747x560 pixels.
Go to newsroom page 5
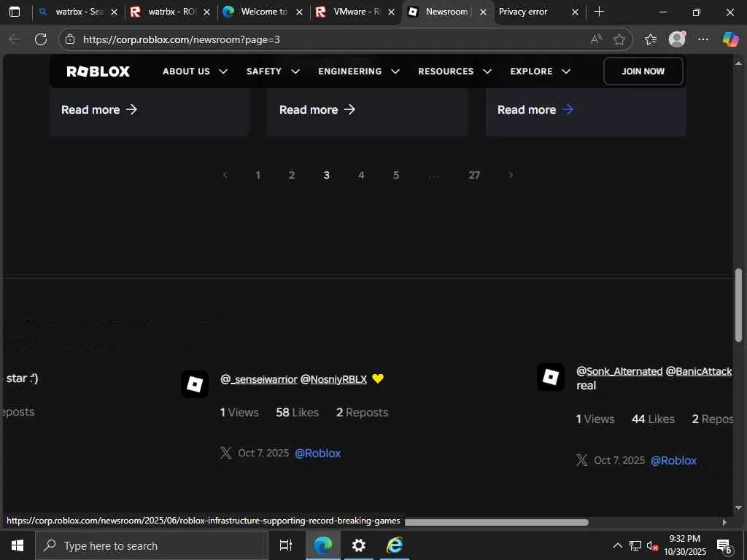[x=396, y=175]
